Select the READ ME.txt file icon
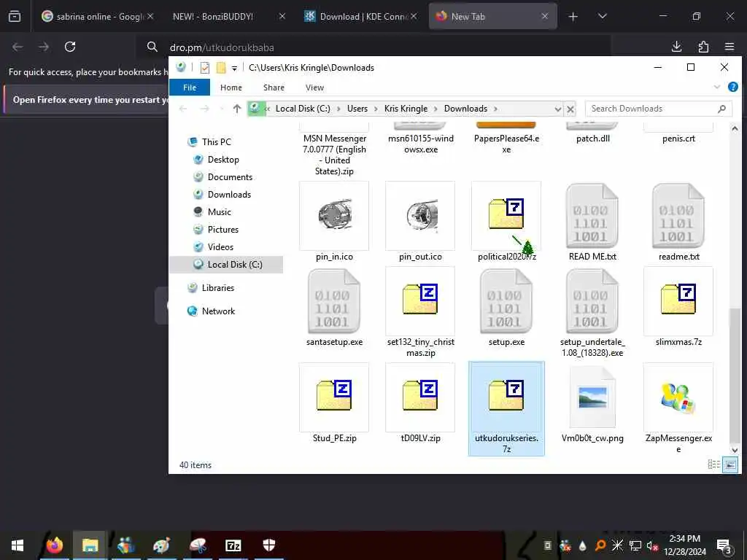747x560 pixels. click(592, 216)
